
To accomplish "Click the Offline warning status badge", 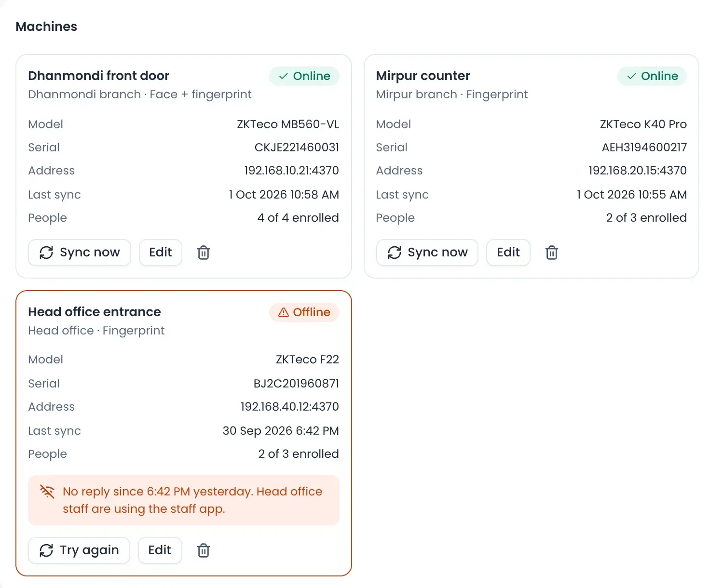I will (x=304, y=312).
